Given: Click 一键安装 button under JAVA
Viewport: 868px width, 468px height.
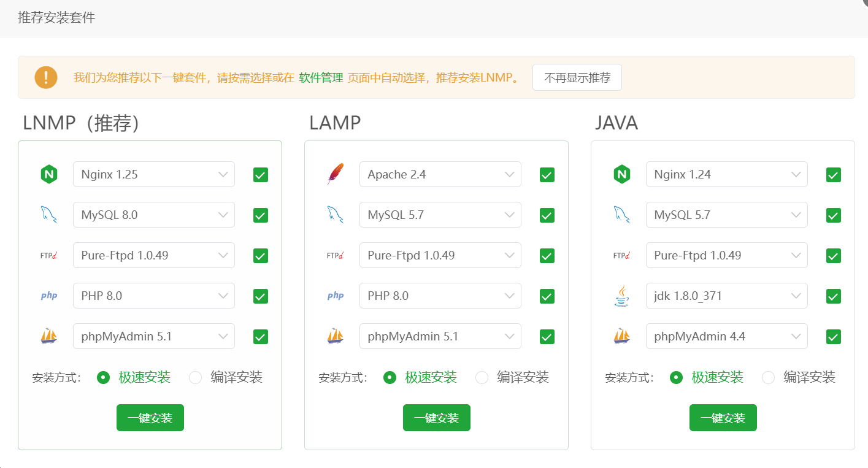Looking at the screenshot, I should click(x=723, y=418).
